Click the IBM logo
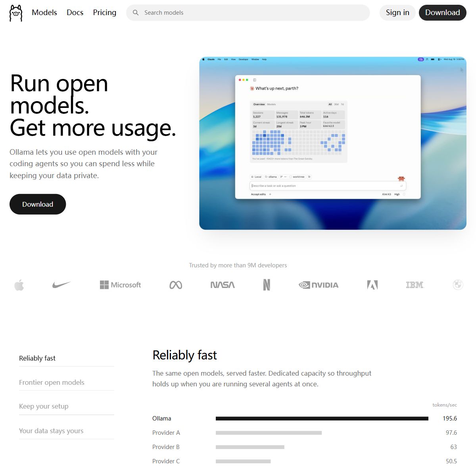The width and height of the screenshot is (476, 476). click(x=415, y=285)
